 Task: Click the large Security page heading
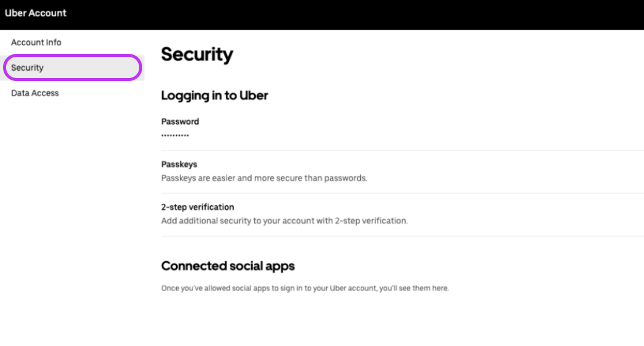[197, 54]
